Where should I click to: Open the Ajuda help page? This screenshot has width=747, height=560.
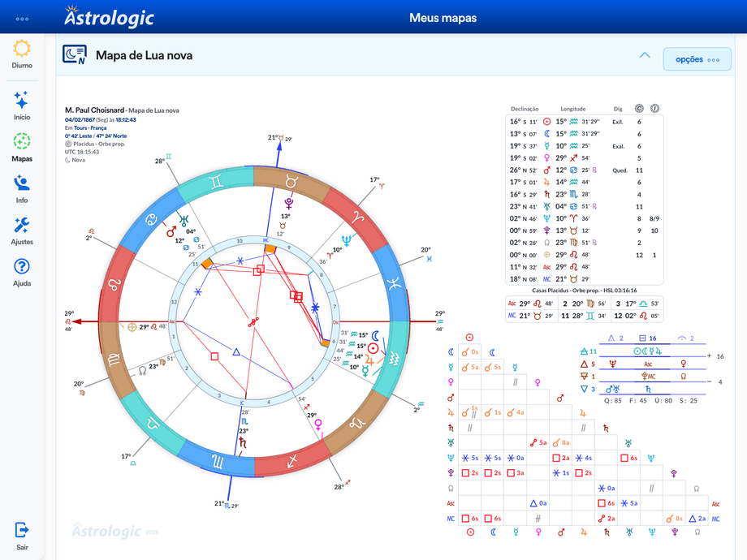[x=22, y=273]
